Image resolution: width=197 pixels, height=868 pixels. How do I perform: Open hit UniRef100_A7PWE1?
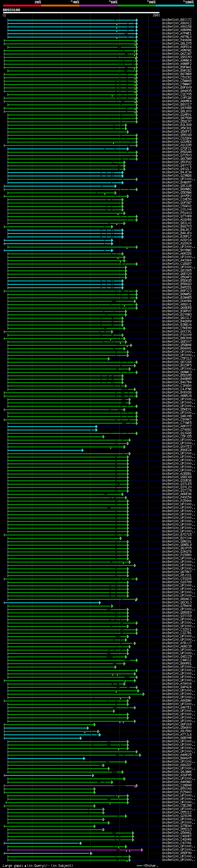177,33
